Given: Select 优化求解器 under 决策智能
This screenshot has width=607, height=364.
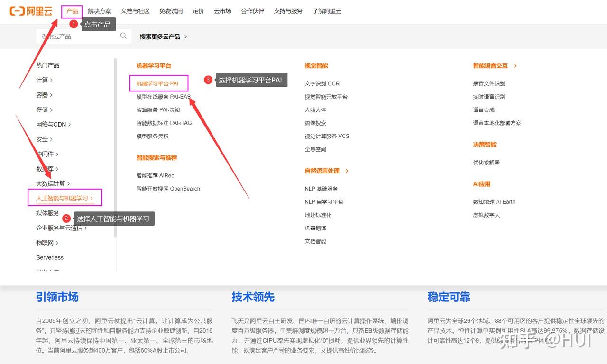Looking at the screenshot, I should click(487, 162).
